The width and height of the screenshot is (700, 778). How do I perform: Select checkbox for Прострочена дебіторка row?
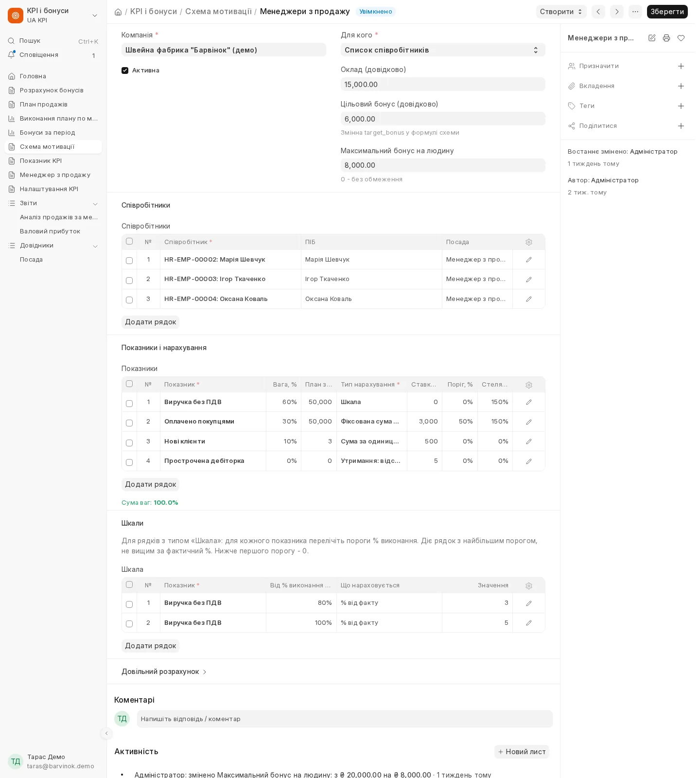[x=129, y=462]
